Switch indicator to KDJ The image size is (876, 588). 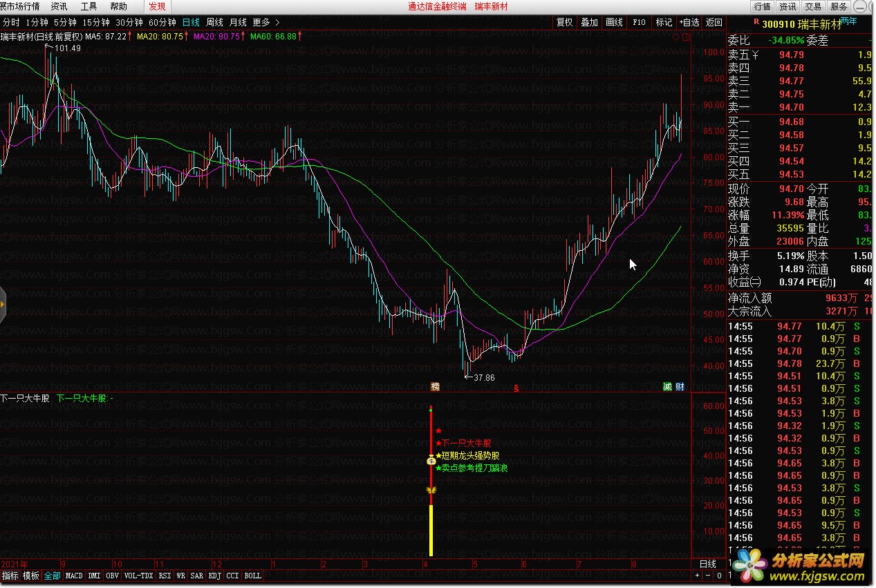[x=215, y=576]
